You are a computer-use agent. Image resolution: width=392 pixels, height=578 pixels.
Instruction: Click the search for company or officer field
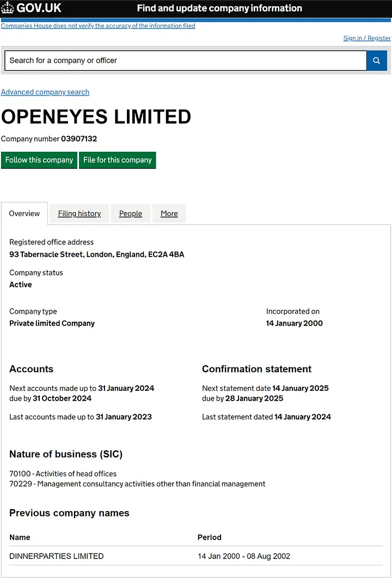[186, 60]
